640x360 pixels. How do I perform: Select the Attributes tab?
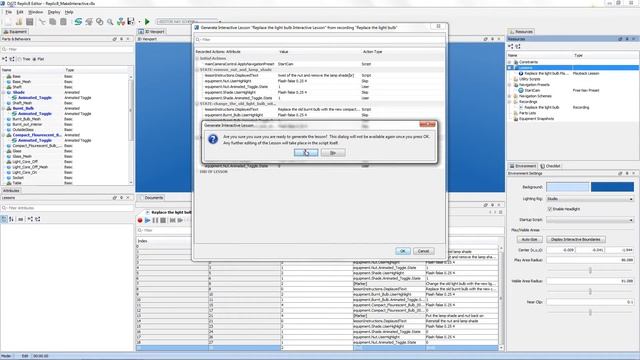[11, 191]
